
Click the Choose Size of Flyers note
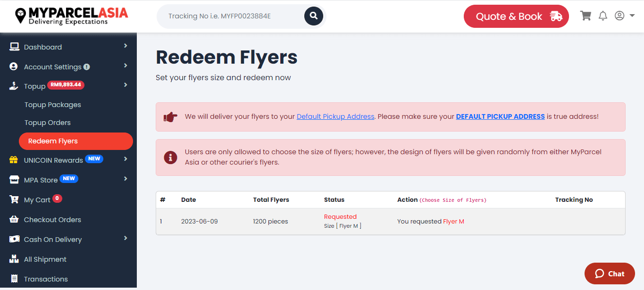point(453,200)
